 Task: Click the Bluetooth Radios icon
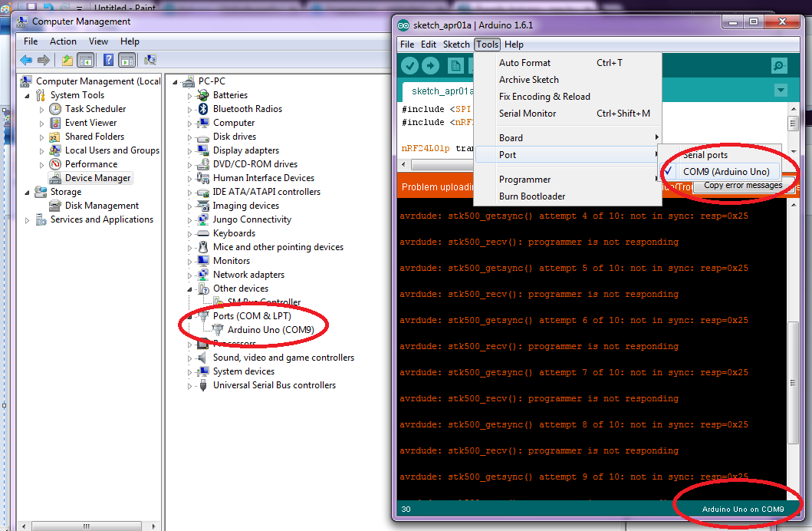pos(203,109)
